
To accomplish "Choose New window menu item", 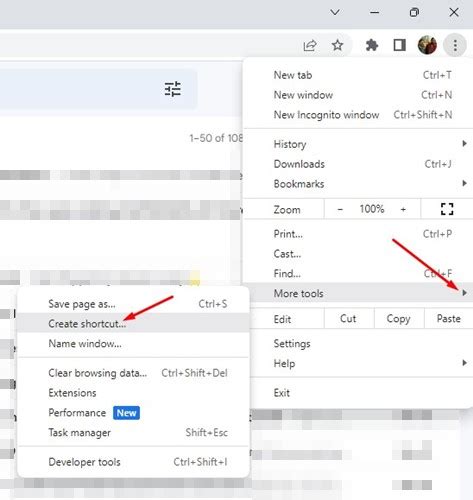I will tap(358, 95).
